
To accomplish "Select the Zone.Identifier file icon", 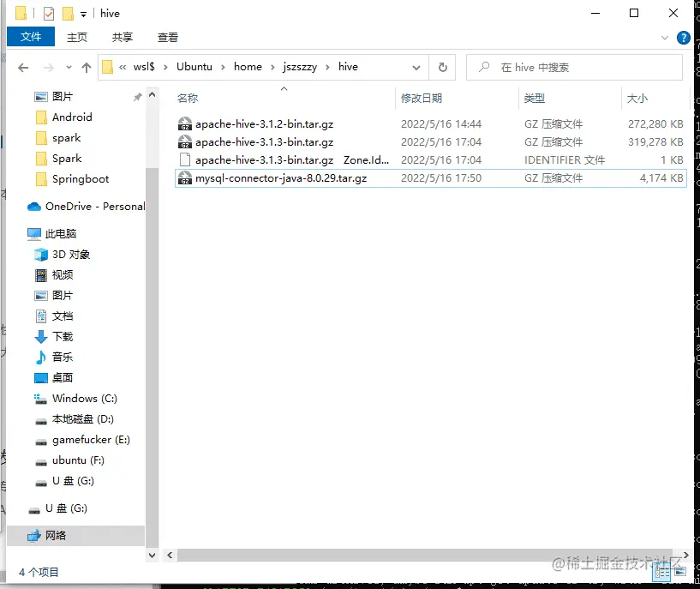I will coord(185,159).
